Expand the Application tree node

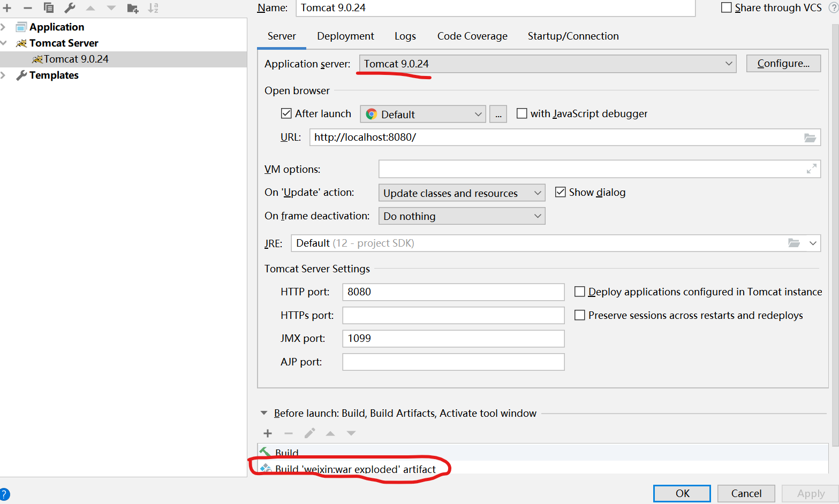pyautogui.click(x=3, y=27)
